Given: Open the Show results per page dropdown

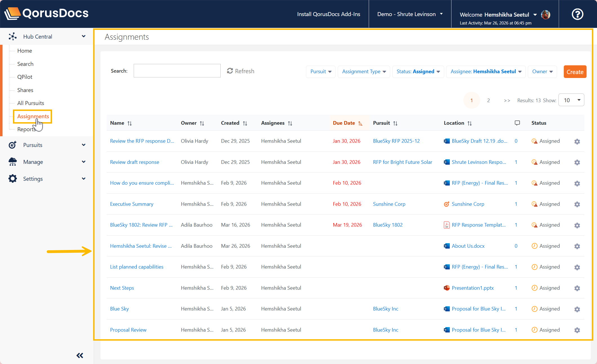Looking at the screenshot, I should pos(571,100).
